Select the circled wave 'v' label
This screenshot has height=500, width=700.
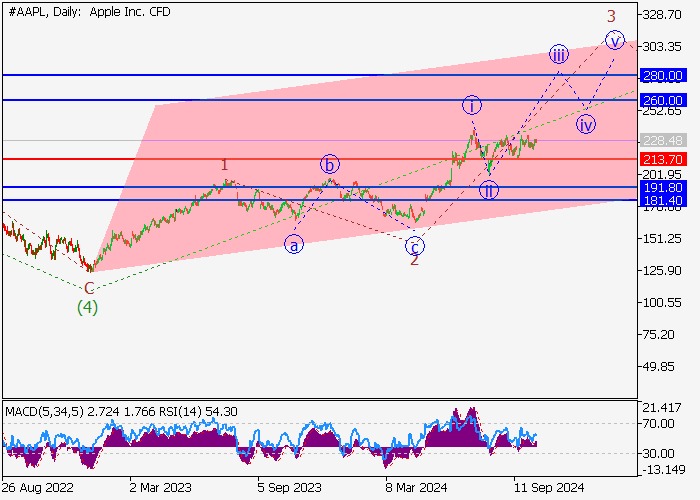(615, 41)
